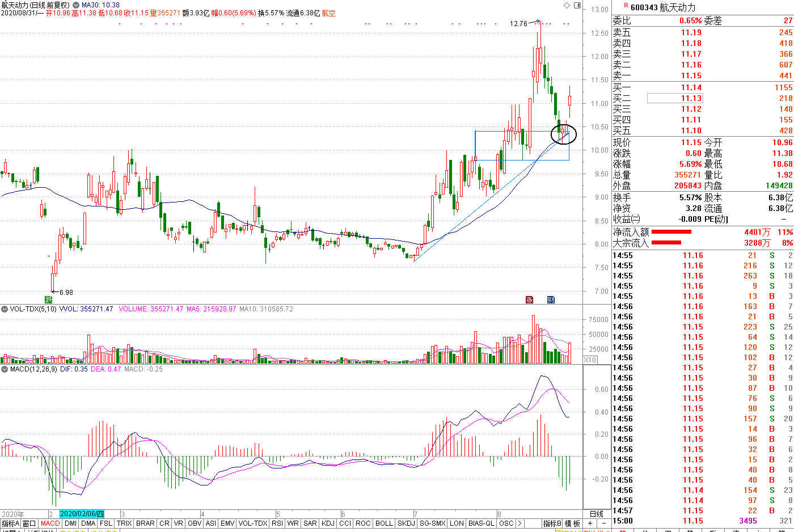
Task: Click the 600343 航天动力 stock title
Action: coord(663,7)
